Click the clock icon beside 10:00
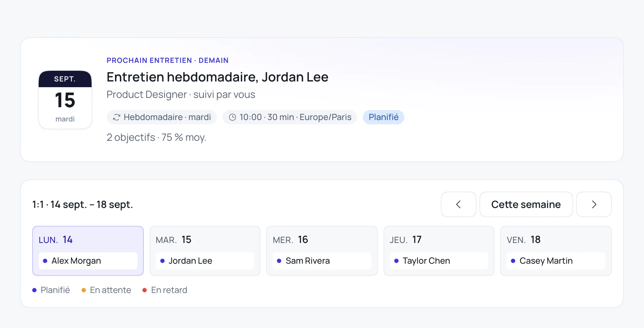 233,117
